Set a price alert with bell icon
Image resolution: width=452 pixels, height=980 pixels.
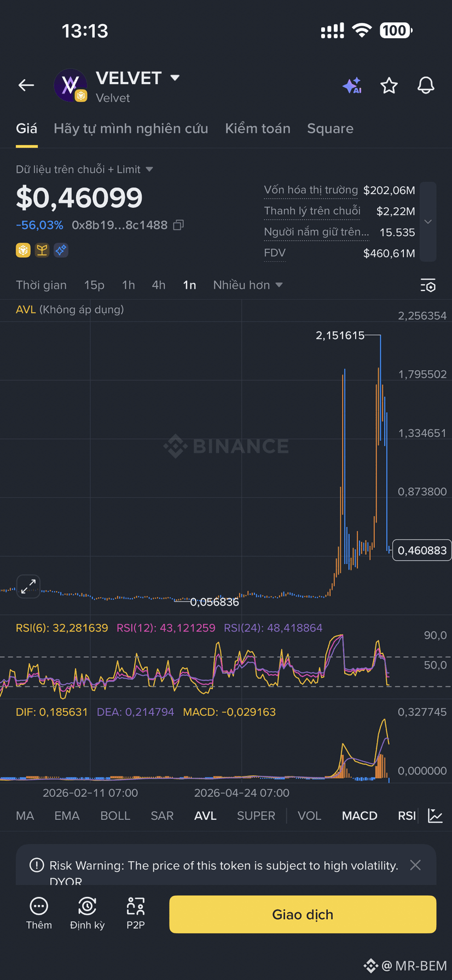(x=426, y=85)
